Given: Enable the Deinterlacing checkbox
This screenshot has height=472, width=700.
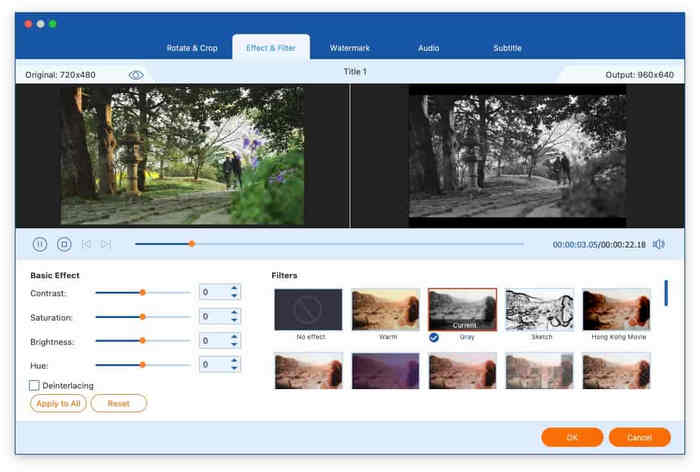Looking at the screenshot, I should coord(35,385).
